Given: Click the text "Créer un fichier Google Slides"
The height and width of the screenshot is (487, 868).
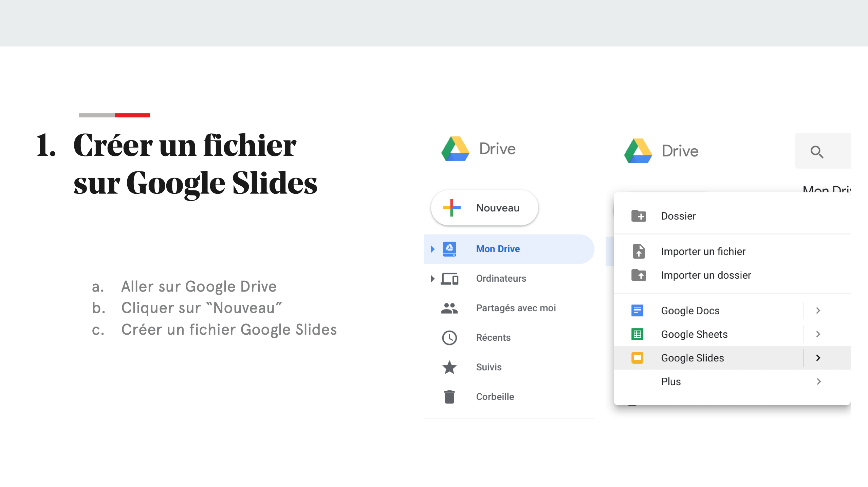Looking at the screenshot, I should coord(229,330).
